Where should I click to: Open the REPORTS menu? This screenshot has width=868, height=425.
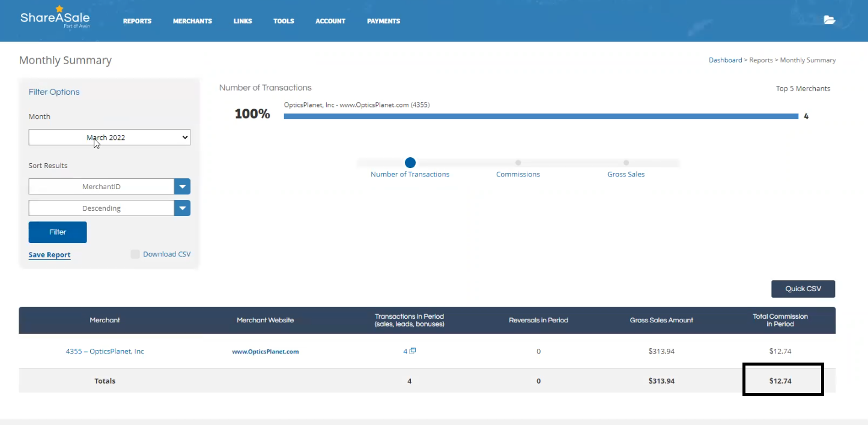point(137,21)
